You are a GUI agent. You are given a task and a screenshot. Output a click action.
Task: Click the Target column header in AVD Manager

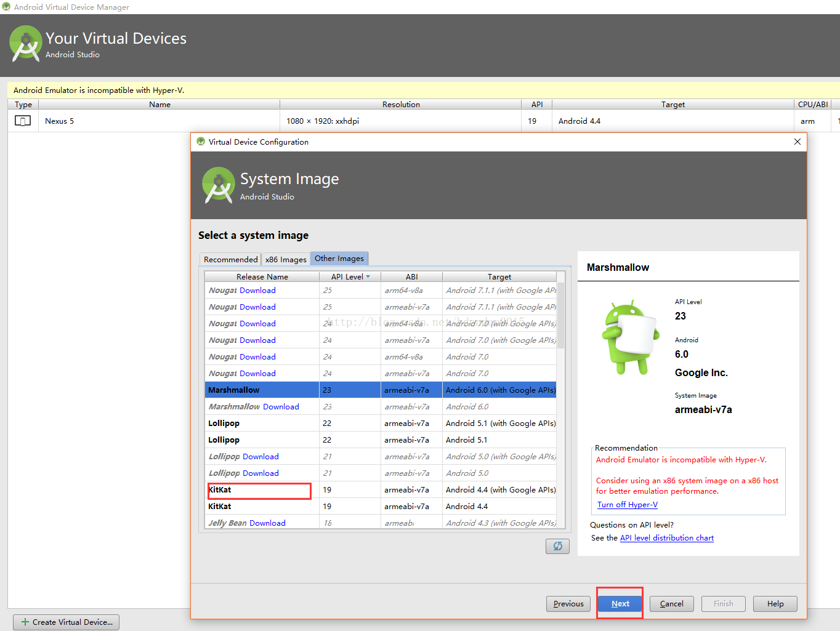(x=673, y=104)
